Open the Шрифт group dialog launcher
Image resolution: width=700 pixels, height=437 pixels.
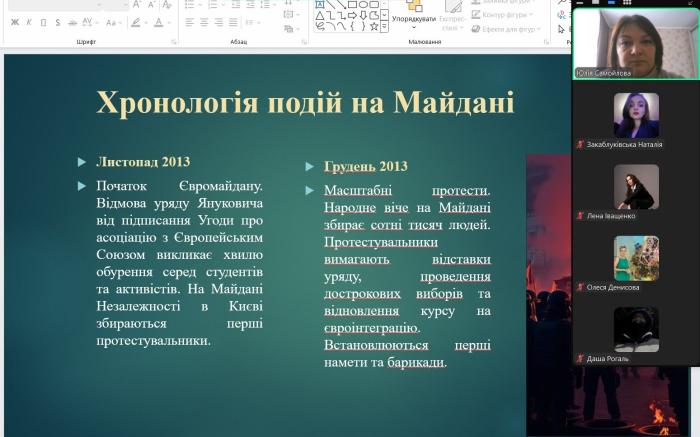(x=173, y=42)
